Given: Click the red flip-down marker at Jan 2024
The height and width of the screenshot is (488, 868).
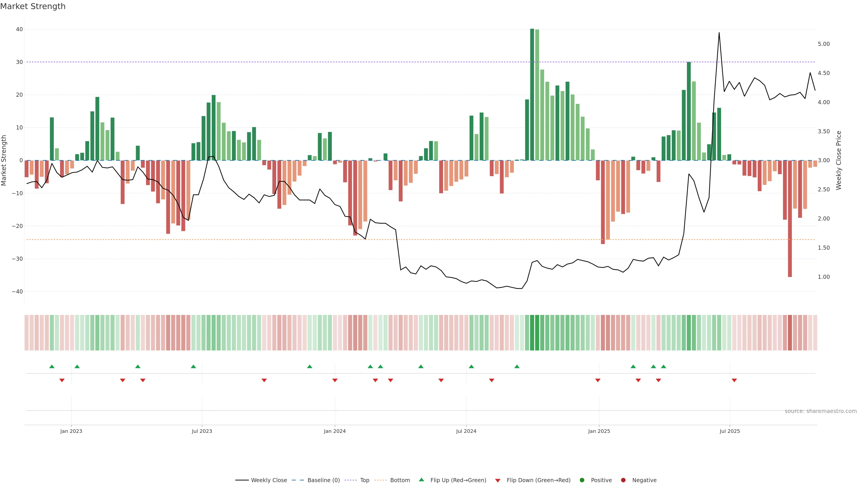Looking at the screenshot, I should 335,380.
